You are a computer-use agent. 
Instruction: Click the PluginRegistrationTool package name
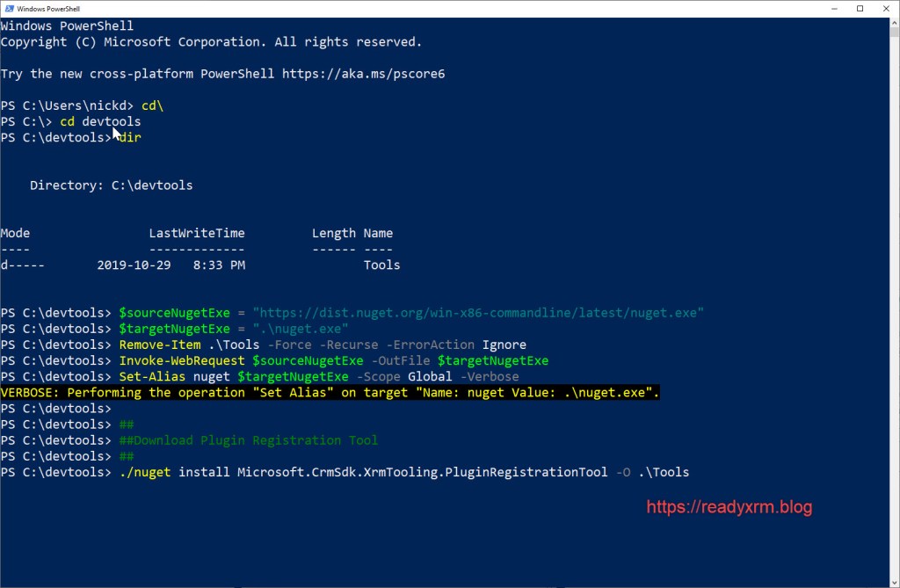422,472
